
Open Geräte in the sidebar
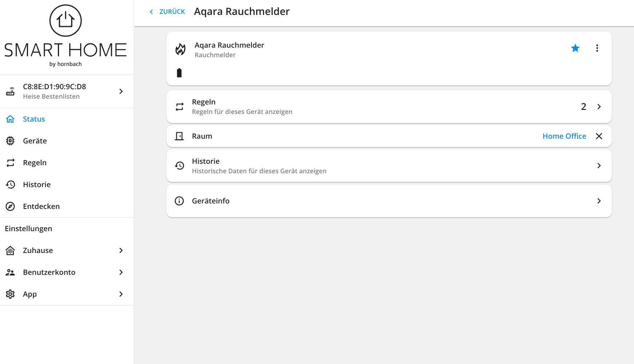click(x=35, y=141)
